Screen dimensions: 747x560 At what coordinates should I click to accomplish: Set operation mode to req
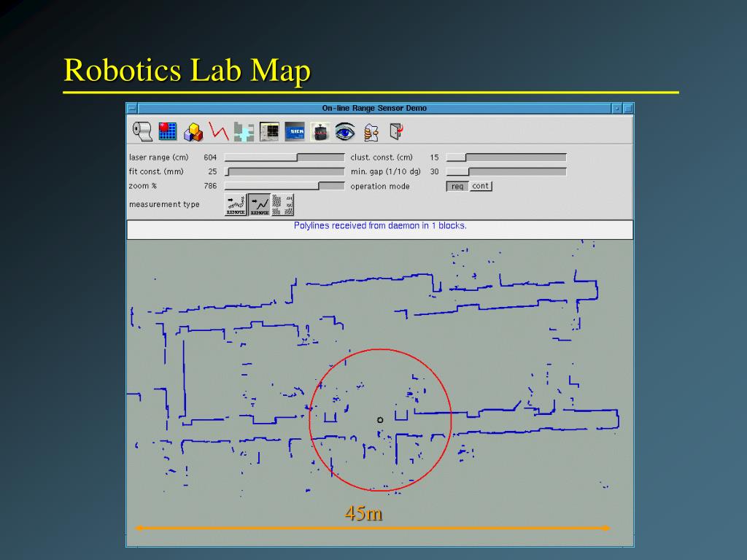click(457, 186)
